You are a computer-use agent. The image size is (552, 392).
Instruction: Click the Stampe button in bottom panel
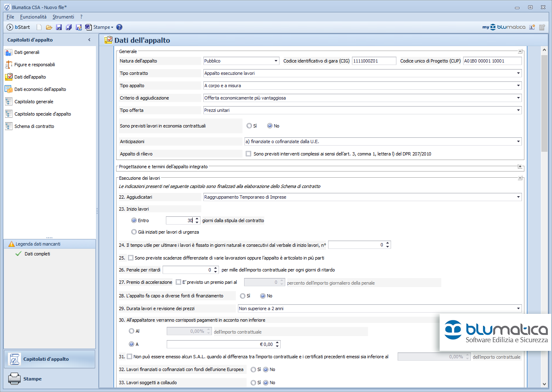pos(32,379)
